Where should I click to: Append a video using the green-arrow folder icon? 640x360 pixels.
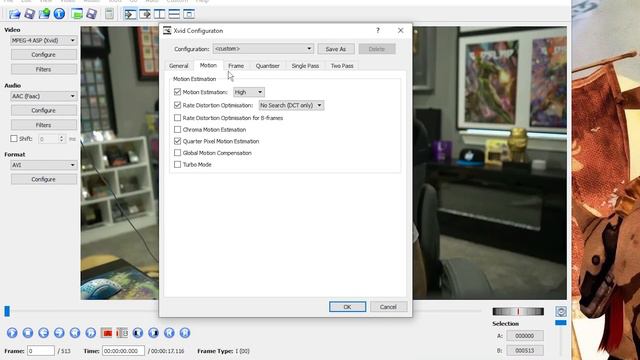click(x=44, y=14)
